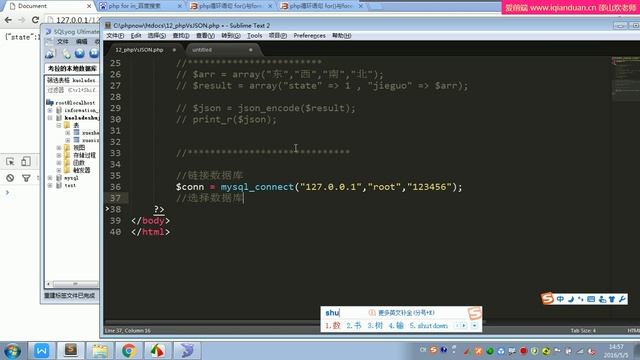
Task: Click the Sogou S logo on toolbar
Action: pos(547,299)
